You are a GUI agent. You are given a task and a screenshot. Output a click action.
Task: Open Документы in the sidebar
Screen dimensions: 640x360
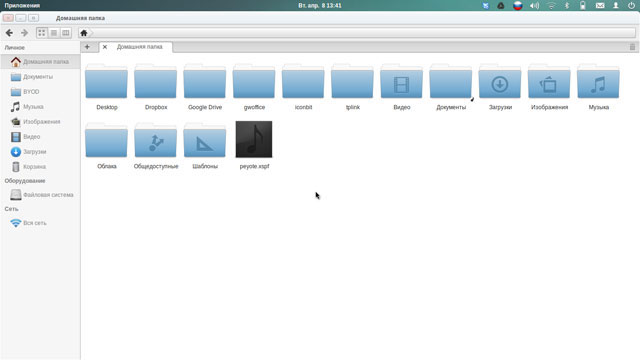[x=40, y=77]
